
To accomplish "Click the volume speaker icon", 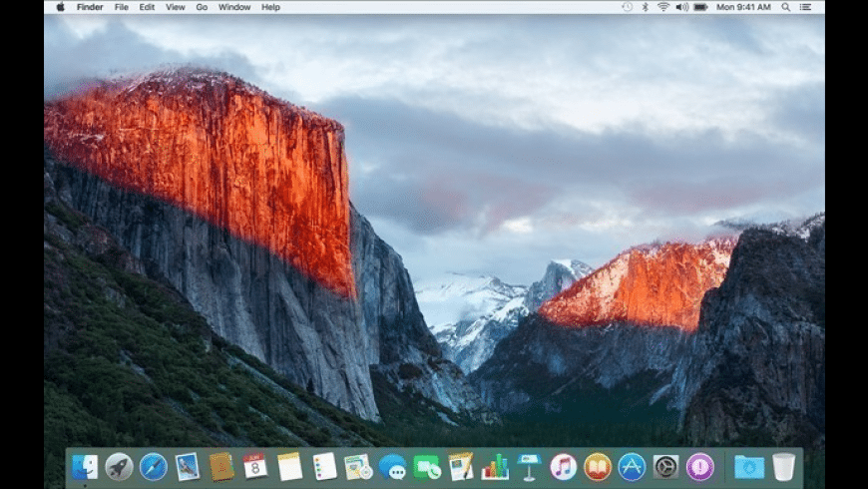I will click(x=682, y=7).
